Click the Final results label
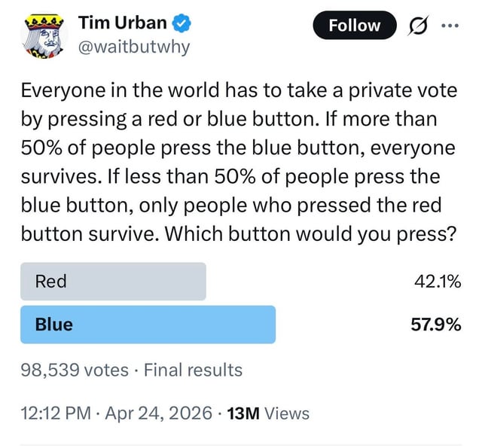 (x=193, y=370)
